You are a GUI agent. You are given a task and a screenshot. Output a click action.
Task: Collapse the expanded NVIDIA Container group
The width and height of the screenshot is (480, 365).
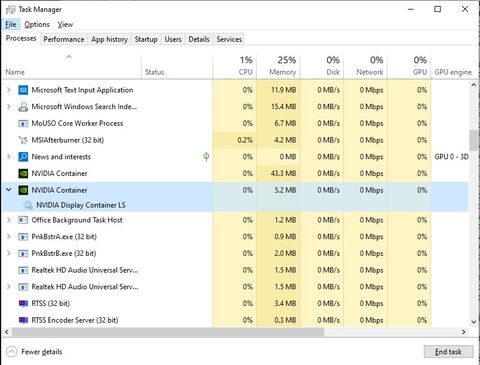pyautogui.click(x=9, y=190)
